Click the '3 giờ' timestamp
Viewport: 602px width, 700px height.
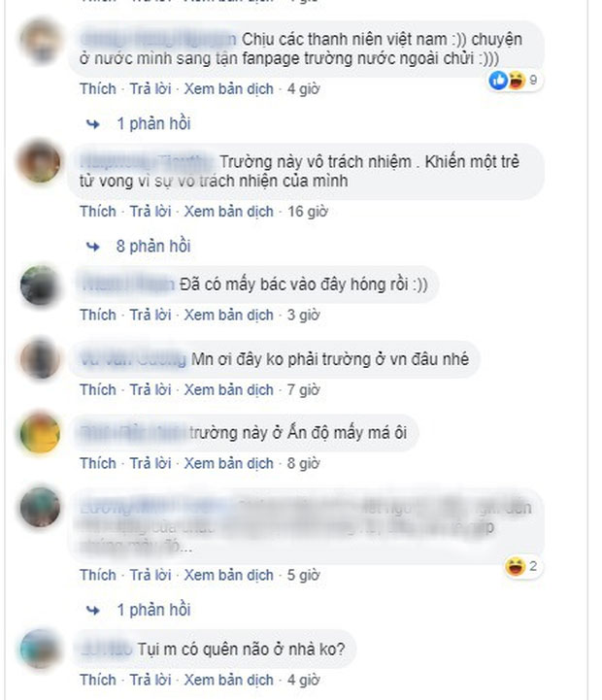(x=303, y=316)
